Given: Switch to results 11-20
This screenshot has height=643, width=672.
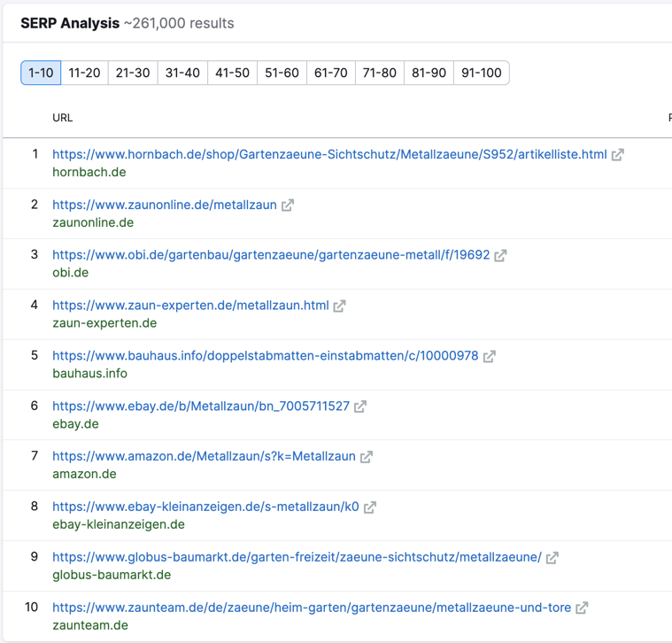Looking at the screenshot, I should [x=84, y=73].
